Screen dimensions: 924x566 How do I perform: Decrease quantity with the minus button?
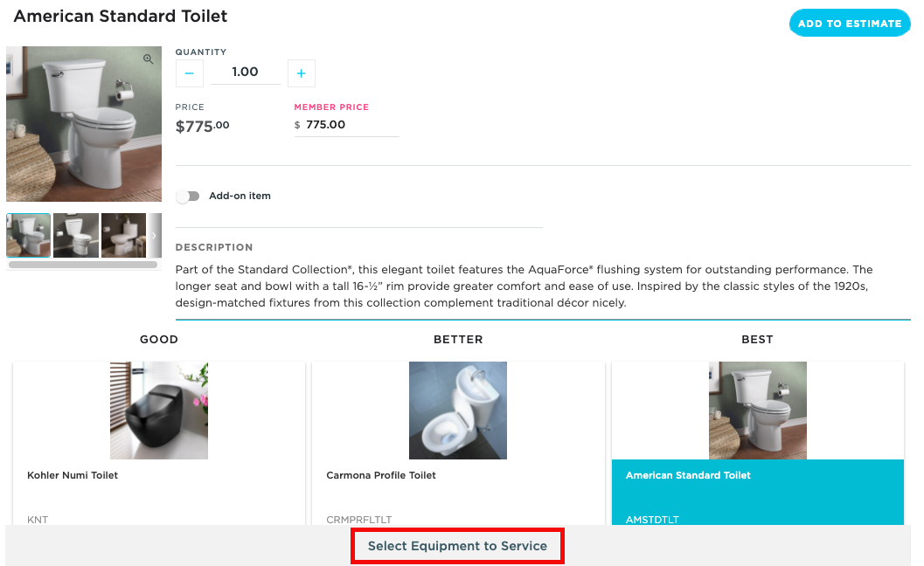pos(189,73)
